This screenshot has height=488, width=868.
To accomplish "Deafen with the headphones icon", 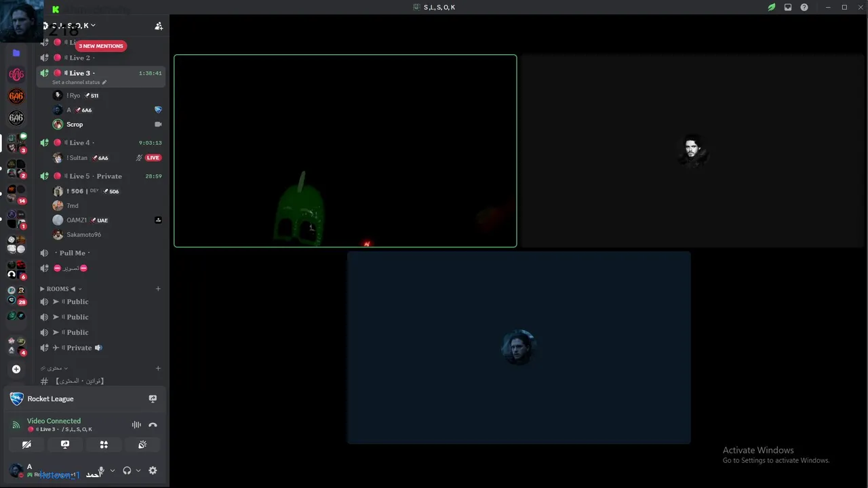I will [x=127, y=470].
